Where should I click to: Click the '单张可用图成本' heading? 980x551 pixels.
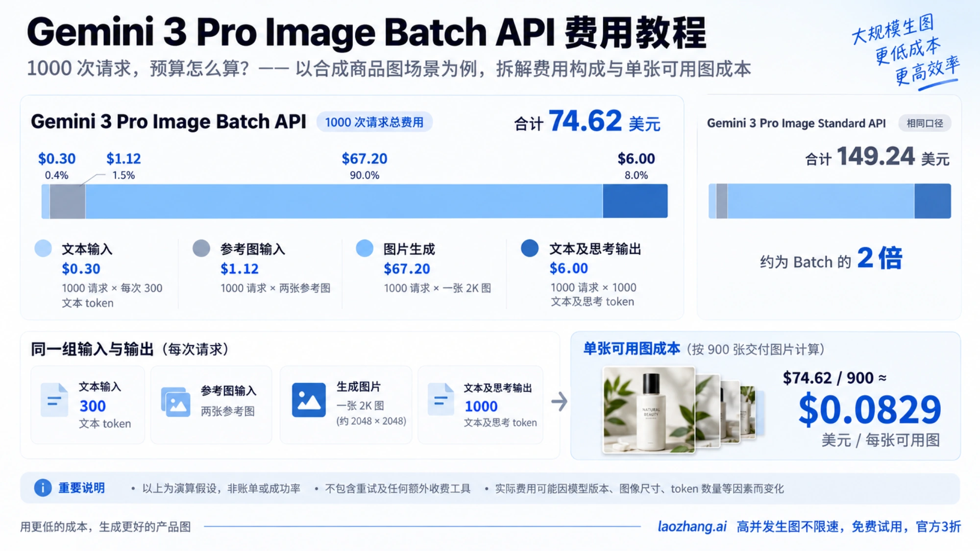pyautogui.click(x=632, y=349)
